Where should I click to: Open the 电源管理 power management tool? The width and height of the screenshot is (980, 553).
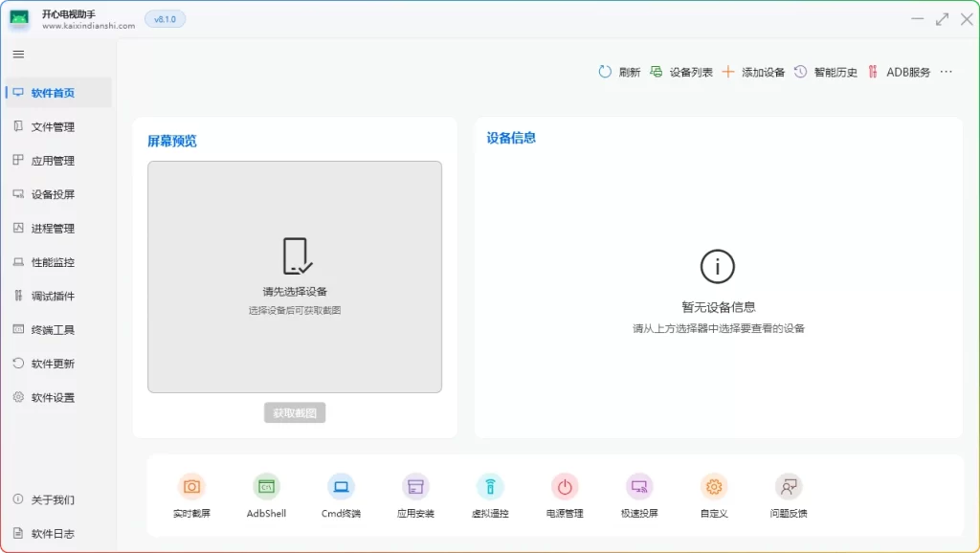565,493
